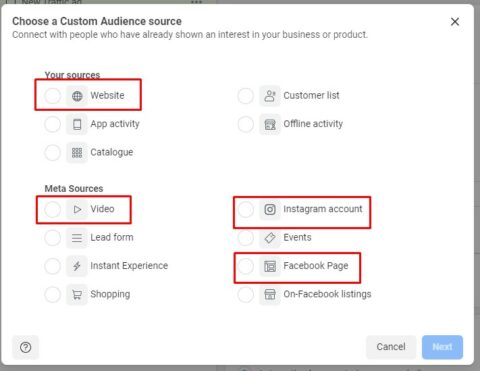Select the Customer list radio button
The height and width of the screenshot is (371, 480).
[246, 96]
